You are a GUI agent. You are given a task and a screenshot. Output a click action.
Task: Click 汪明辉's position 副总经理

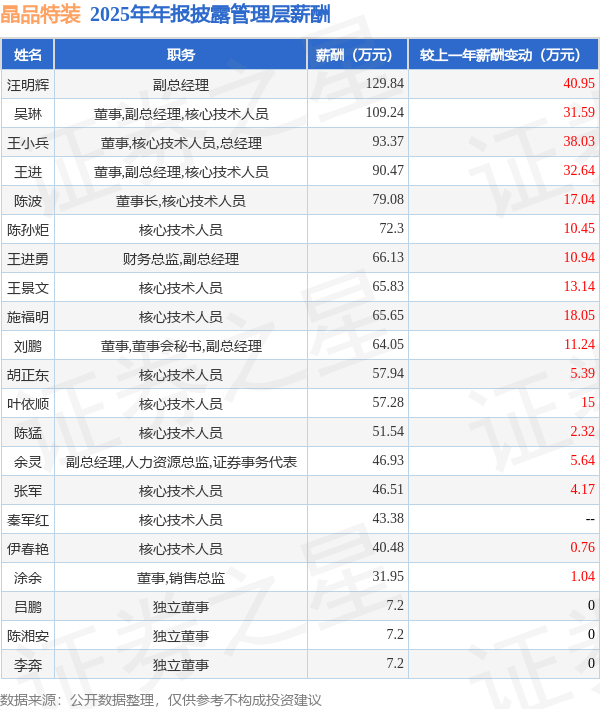pyautogui.click(x=181, y=85)
